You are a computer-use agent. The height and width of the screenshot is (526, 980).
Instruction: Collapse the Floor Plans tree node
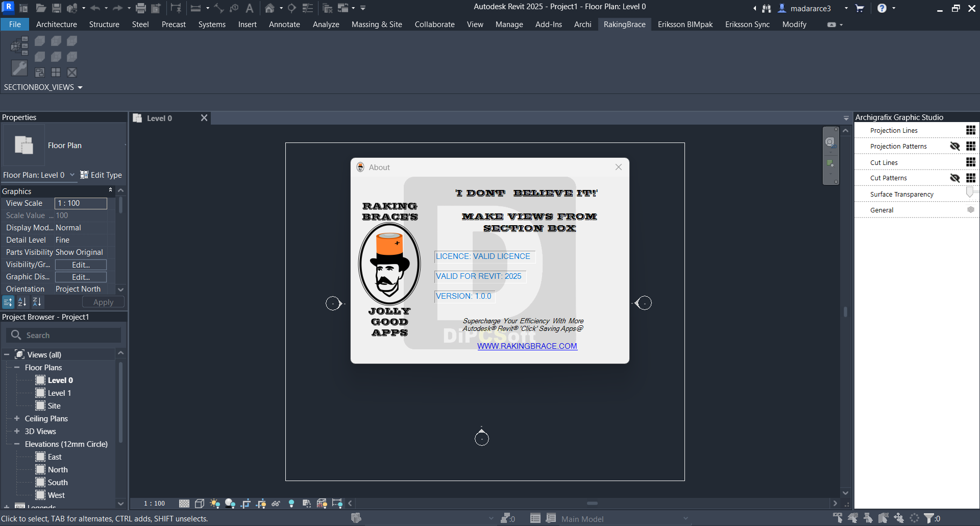point(17,367)
